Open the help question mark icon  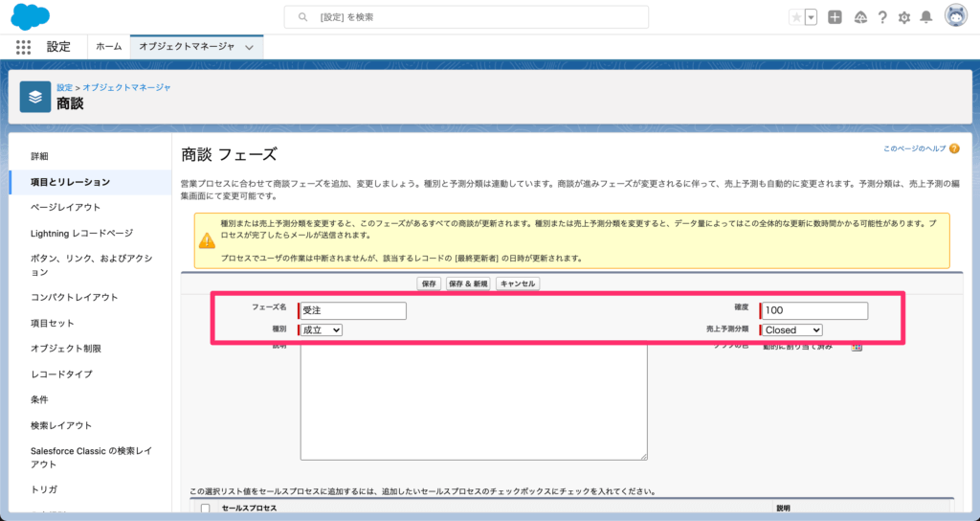882,17
